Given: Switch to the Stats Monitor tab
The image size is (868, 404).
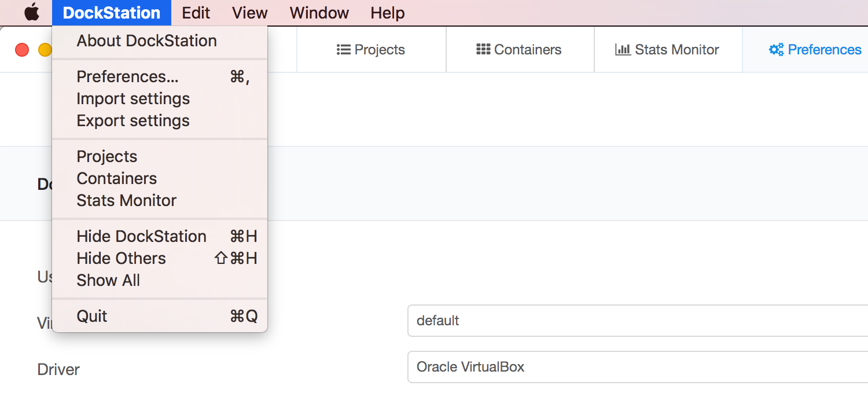Looking at the screenshot, I should [668, 50].
